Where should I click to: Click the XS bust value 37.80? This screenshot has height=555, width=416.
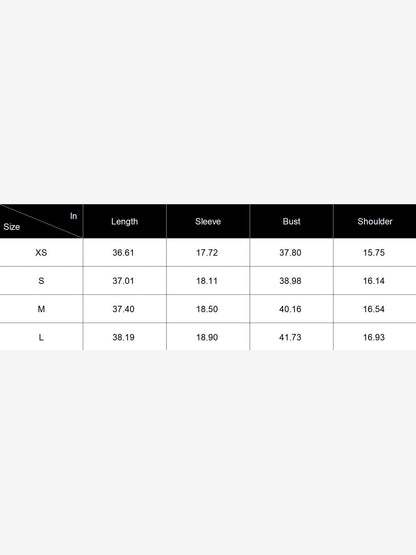[290, 253]
